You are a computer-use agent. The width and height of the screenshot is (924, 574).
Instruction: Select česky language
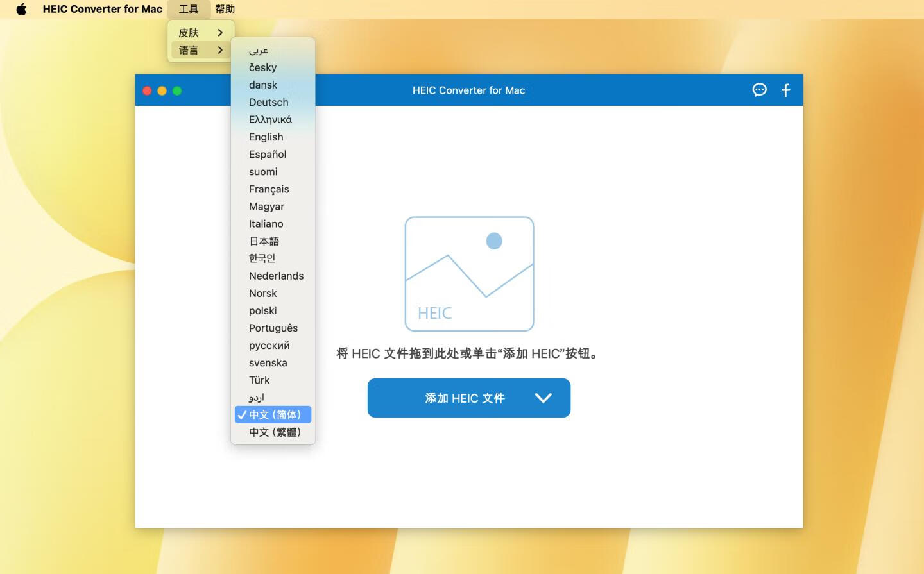point(273,67)
